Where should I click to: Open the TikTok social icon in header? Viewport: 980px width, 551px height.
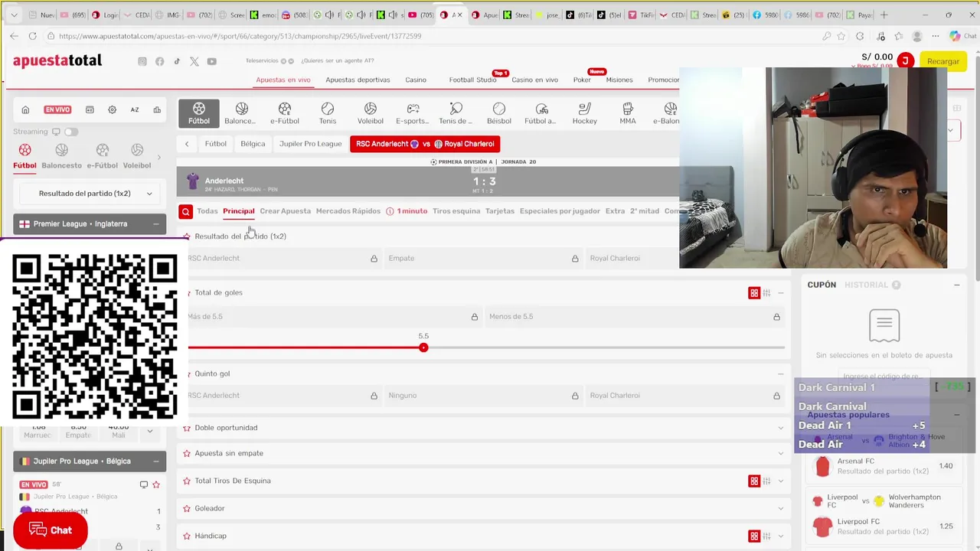pos(177,61)
